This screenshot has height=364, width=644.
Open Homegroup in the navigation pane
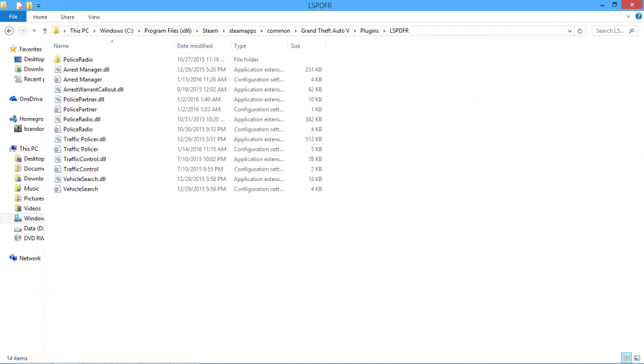coord(26,119)
